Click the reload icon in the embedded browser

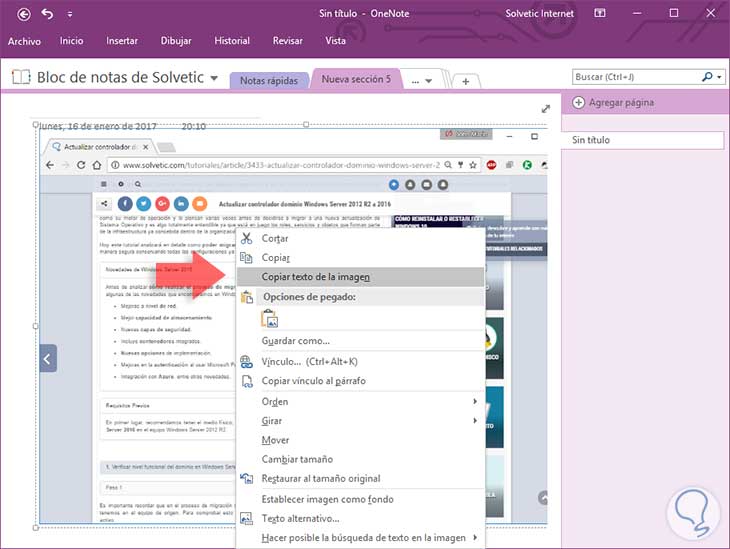(81, 165)
